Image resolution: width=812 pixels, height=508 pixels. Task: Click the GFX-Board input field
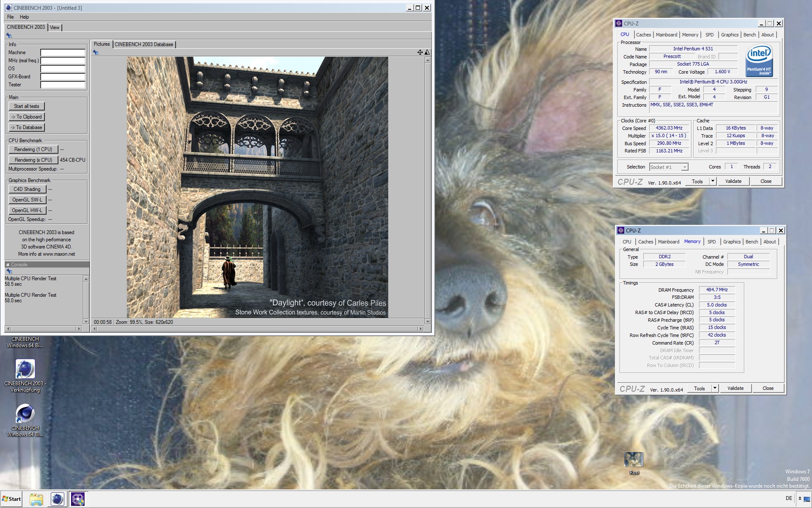click(x=63, y=77)
